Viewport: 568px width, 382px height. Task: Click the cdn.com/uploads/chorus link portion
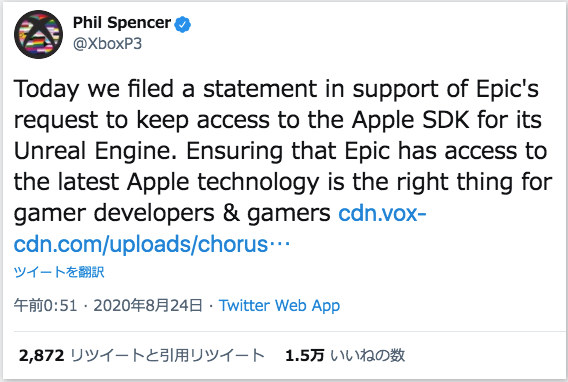coord(141,244)
